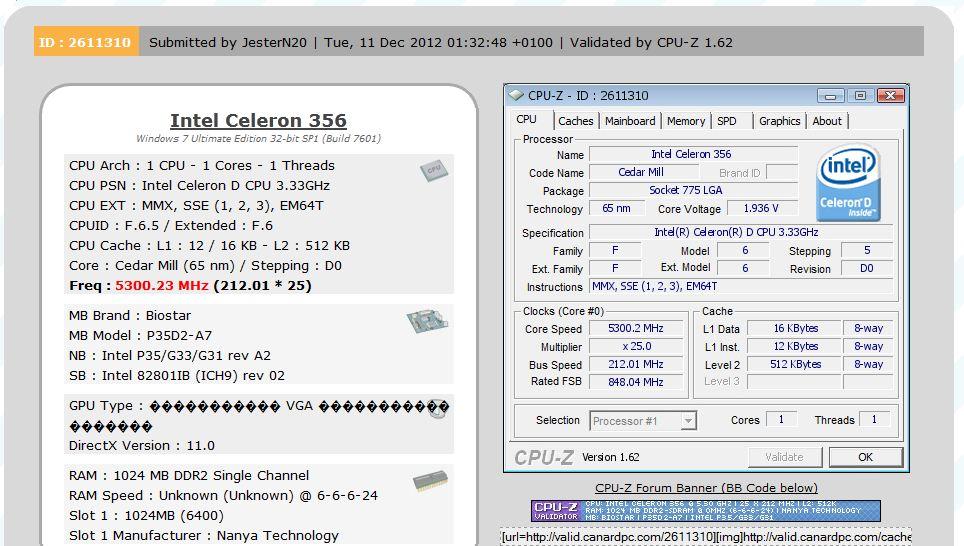Screen dimensions: 964x546
Task: Click the Specification field Celeron D 3.33GHz
Action: click(x=741, y=232)
